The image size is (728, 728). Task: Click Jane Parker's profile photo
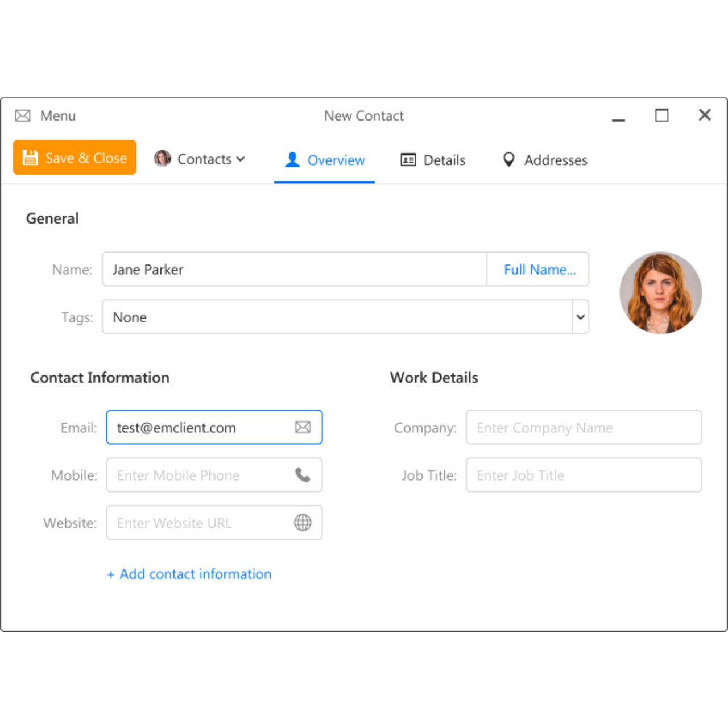[x=660, y=292]
